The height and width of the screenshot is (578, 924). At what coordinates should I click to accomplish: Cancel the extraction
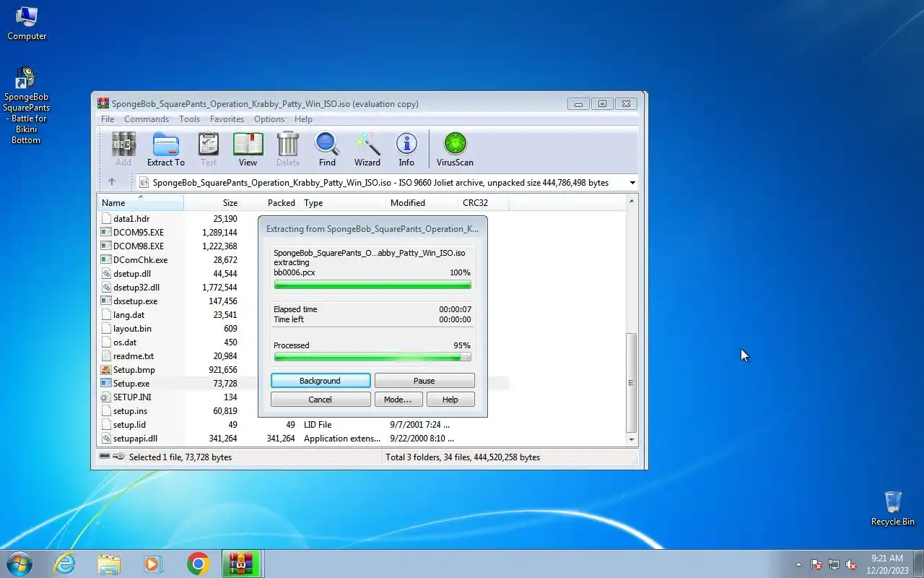tap(321, 400)
